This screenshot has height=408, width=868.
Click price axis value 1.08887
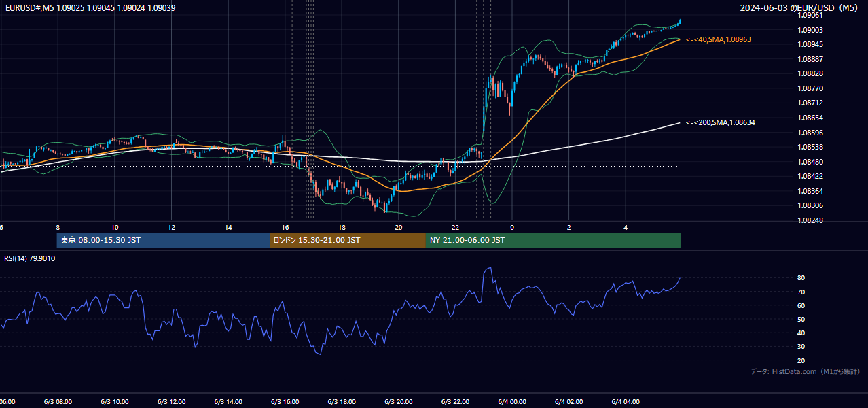pos(810,59)
